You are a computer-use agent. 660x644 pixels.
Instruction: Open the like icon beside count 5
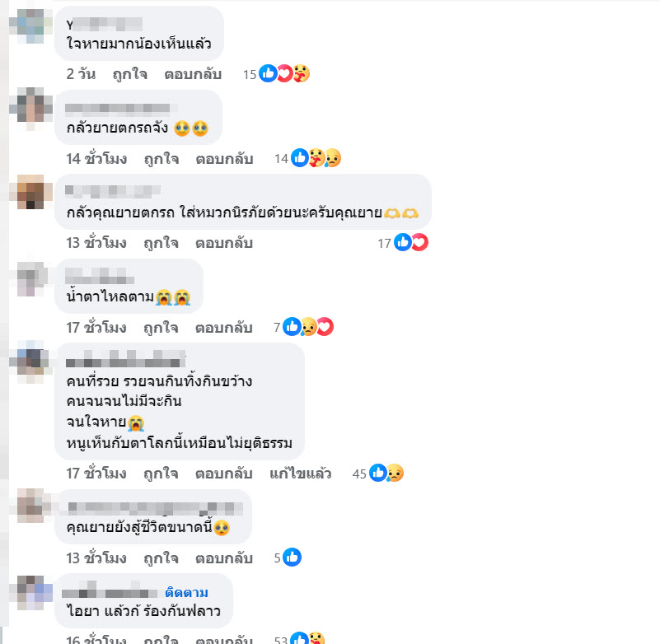tap(292, 558)
